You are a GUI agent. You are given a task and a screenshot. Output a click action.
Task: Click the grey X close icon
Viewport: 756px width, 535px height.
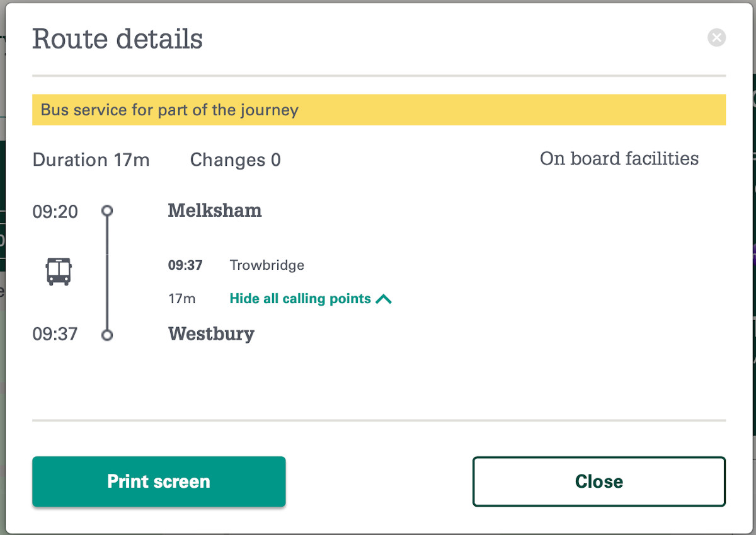(x=716, y=38)
